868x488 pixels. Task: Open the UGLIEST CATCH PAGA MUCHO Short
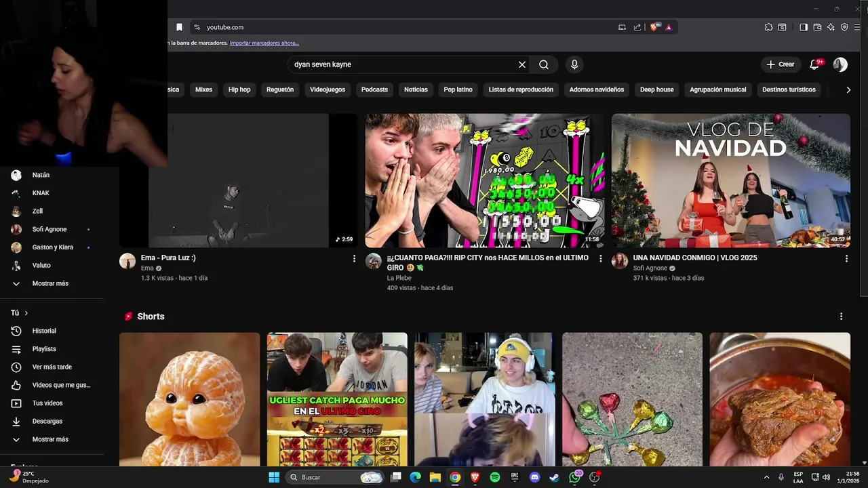[337, 399]
